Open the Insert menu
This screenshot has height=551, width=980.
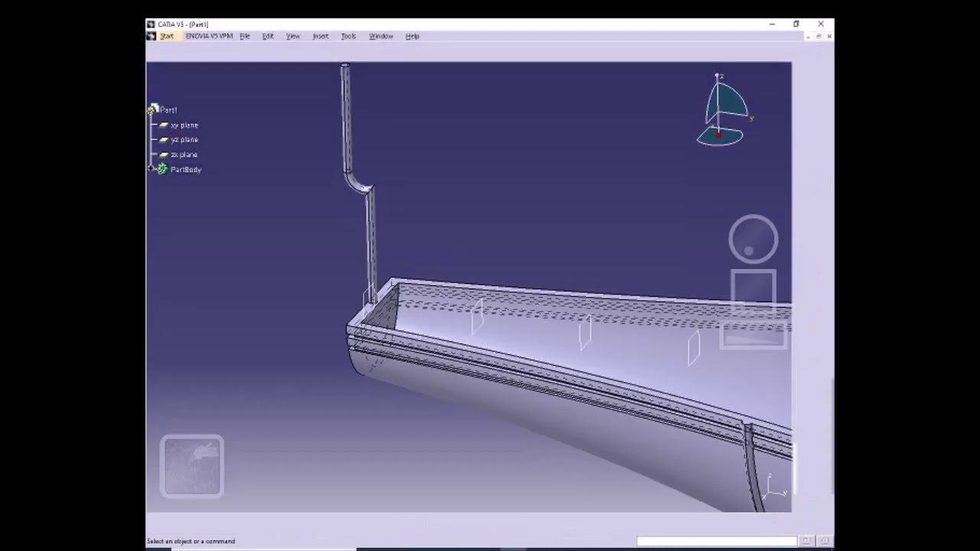pos(321,36)
